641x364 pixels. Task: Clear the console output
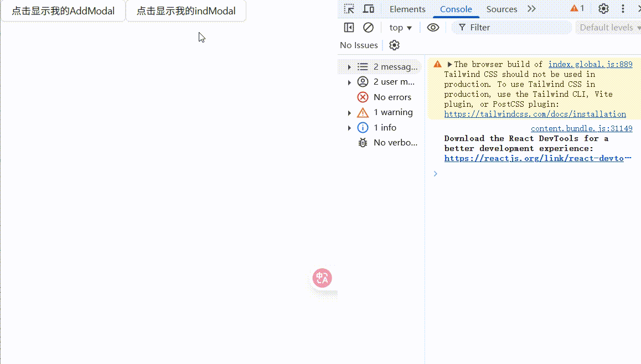pyautogui.click(x=369, y=27)
